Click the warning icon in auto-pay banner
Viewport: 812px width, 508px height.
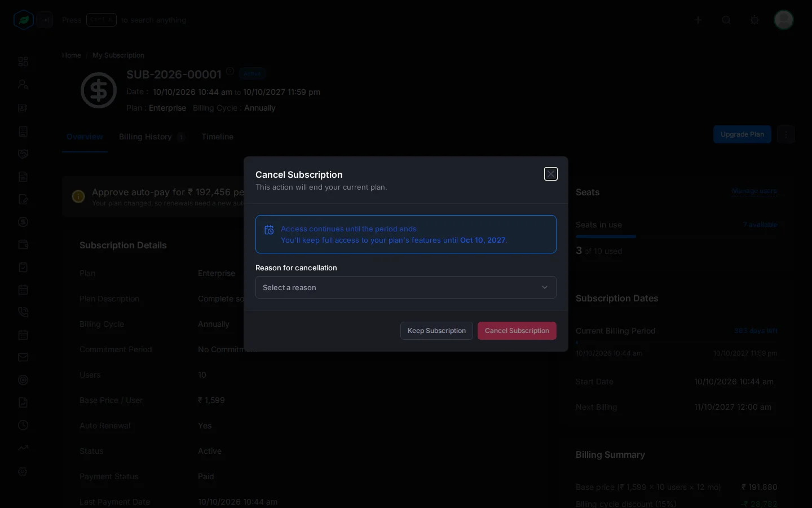pos(78,196)
